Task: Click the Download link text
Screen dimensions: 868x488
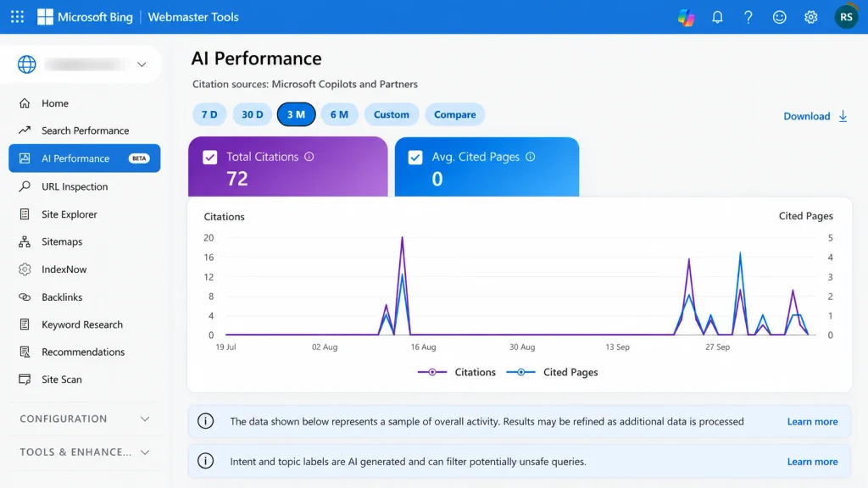Action: 807,116
